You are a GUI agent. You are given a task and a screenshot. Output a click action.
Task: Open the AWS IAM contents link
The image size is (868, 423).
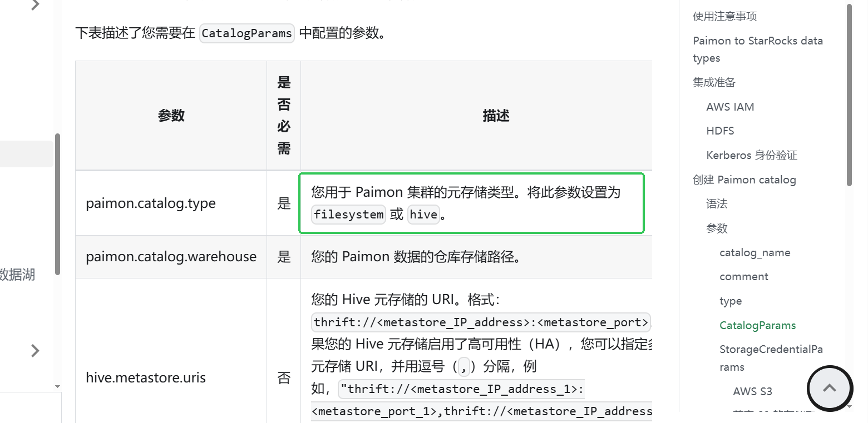(730, 107)
